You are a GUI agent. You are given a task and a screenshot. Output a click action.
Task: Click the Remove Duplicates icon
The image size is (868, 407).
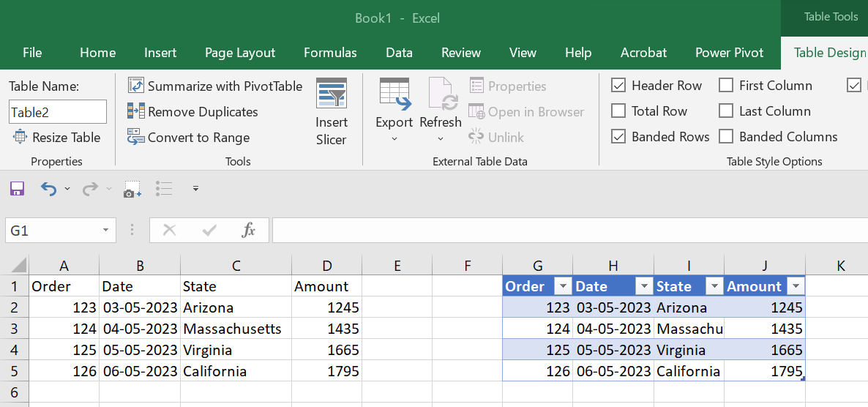click(x=136, y=111)
